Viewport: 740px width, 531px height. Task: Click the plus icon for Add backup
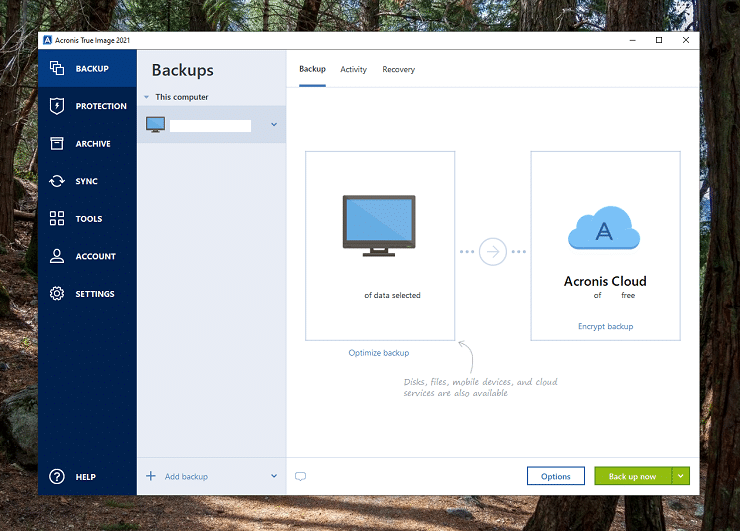click(151, 476)
